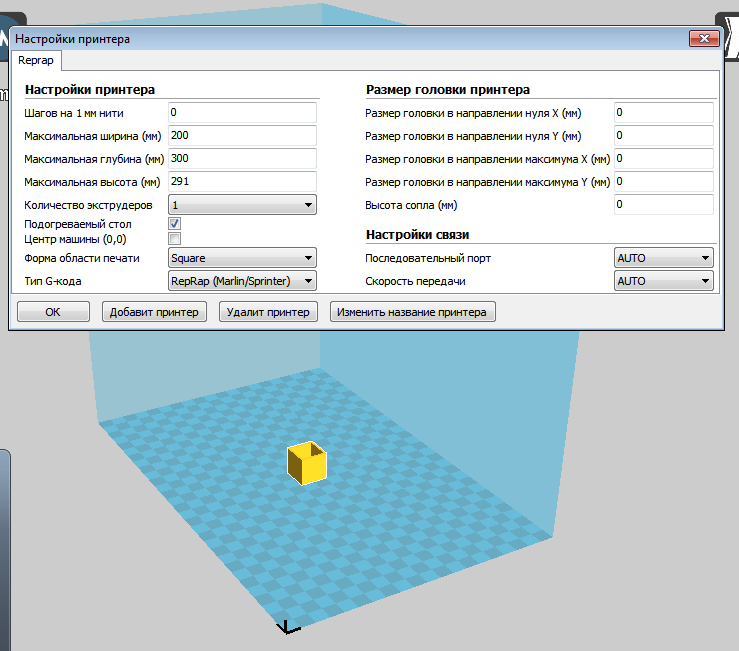Click the Максимальная высота input field
Viewport: 739px width, 651px height.
pyautogui.click(x=242, y=182)
